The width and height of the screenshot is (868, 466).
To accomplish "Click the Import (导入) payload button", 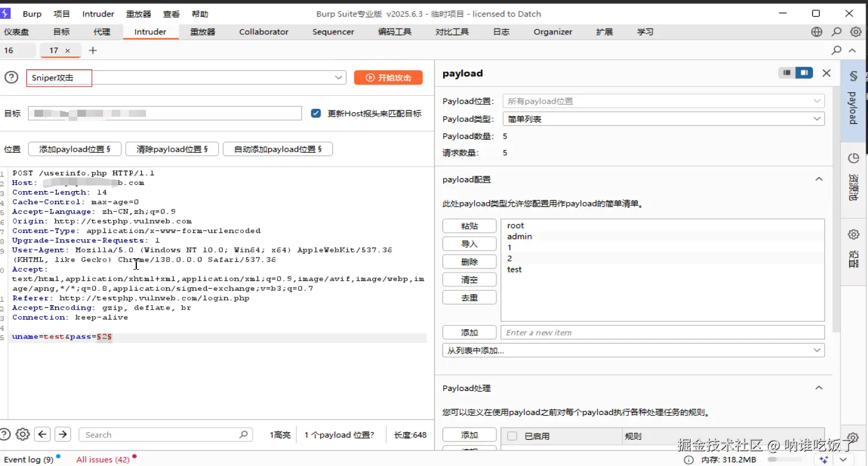I will point(469,244).
